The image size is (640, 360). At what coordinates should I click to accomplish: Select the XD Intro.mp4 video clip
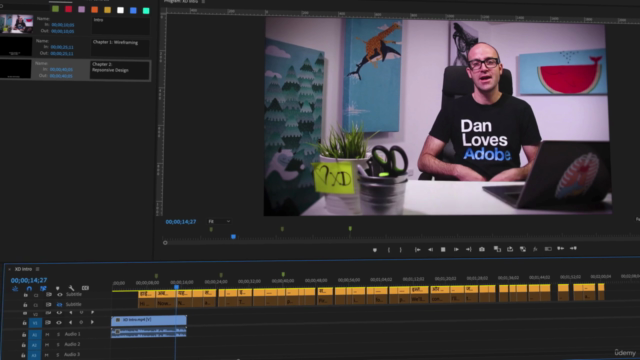click(149, 320)
